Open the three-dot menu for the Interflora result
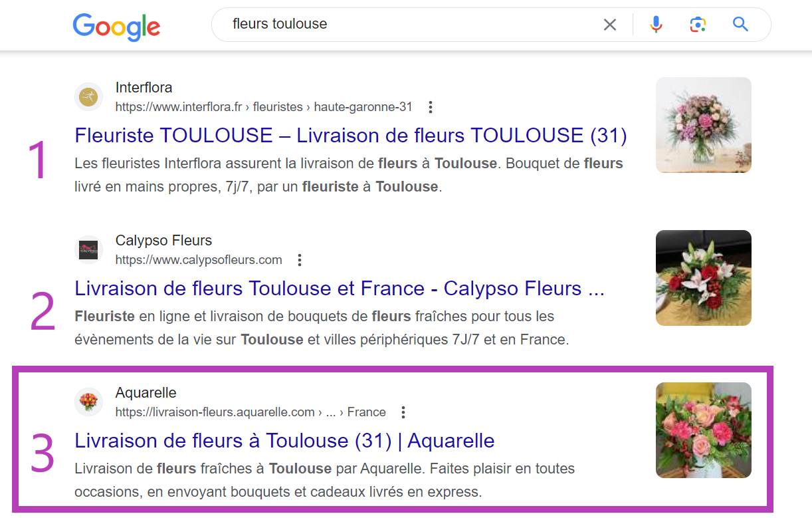Screen dimensions: 812x518 431,107
